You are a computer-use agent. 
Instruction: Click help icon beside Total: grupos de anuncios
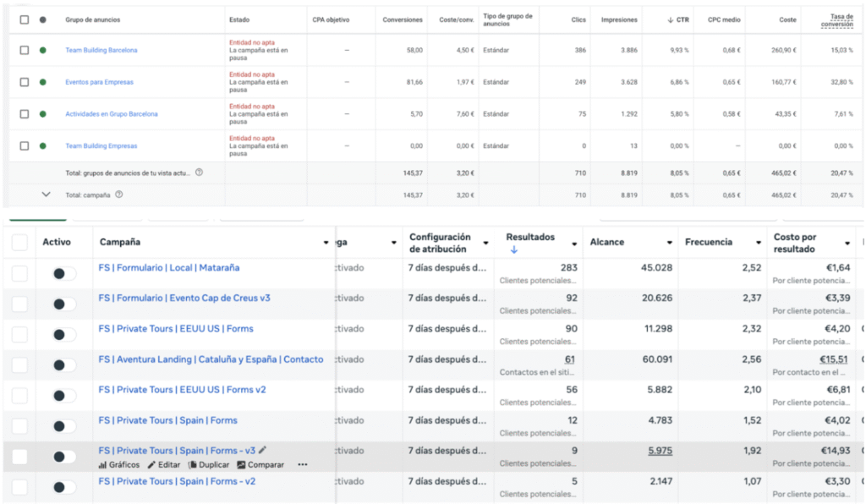[199, 173]
